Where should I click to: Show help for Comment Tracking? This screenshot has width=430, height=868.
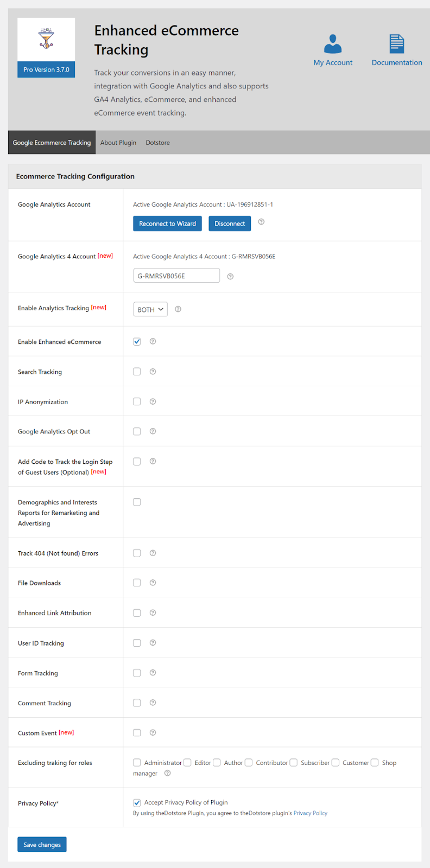pyautogui.click(x=153, y=703)
